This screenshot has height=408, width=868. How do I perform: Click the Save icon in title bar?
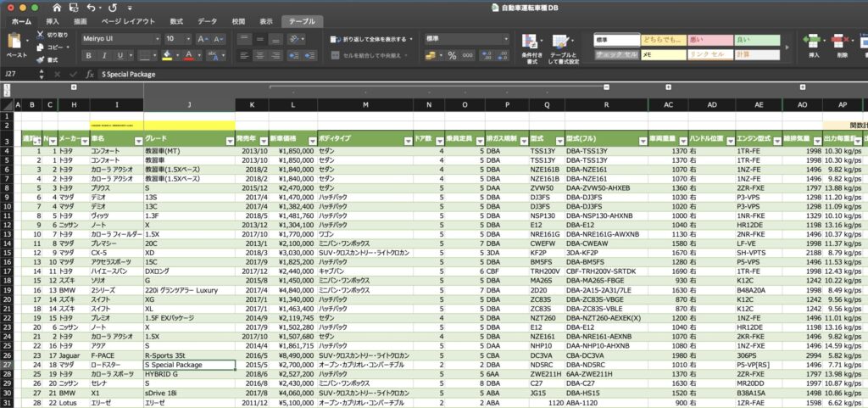click(74, 8)
